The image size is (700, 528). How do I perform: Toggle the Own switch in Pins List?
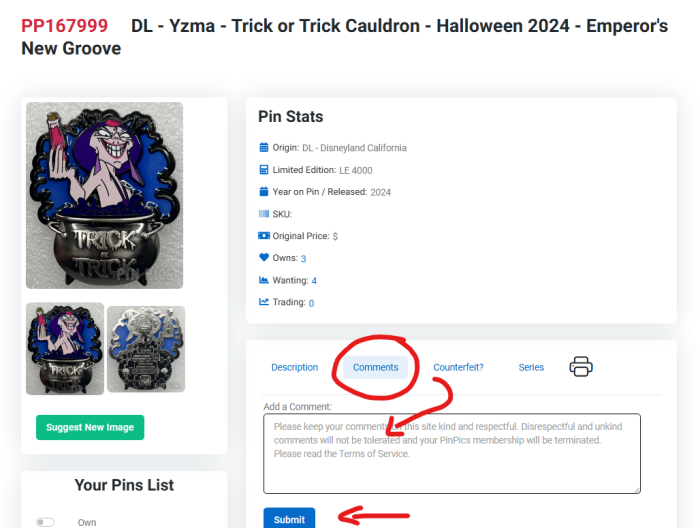point(45,522)
